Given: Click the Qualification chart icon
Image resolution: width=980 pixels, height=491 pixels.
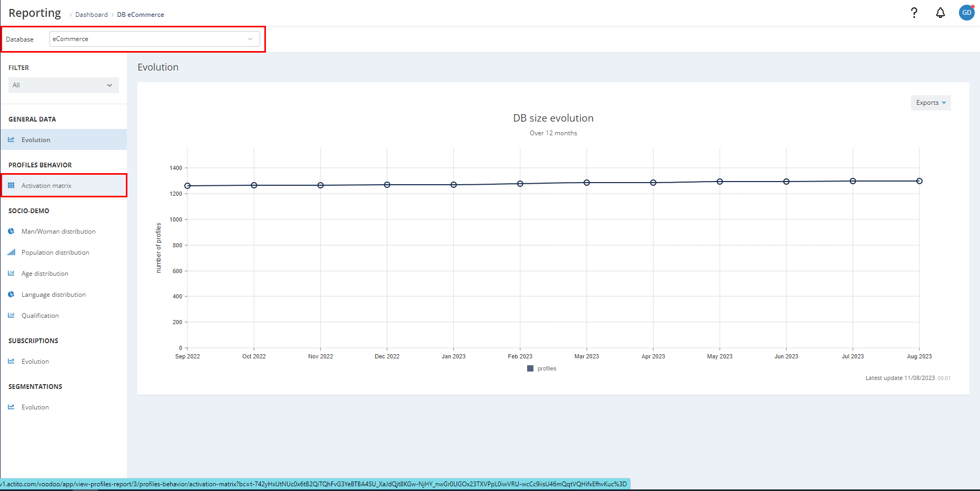Looking at the screenshot, I should (11, 315).
